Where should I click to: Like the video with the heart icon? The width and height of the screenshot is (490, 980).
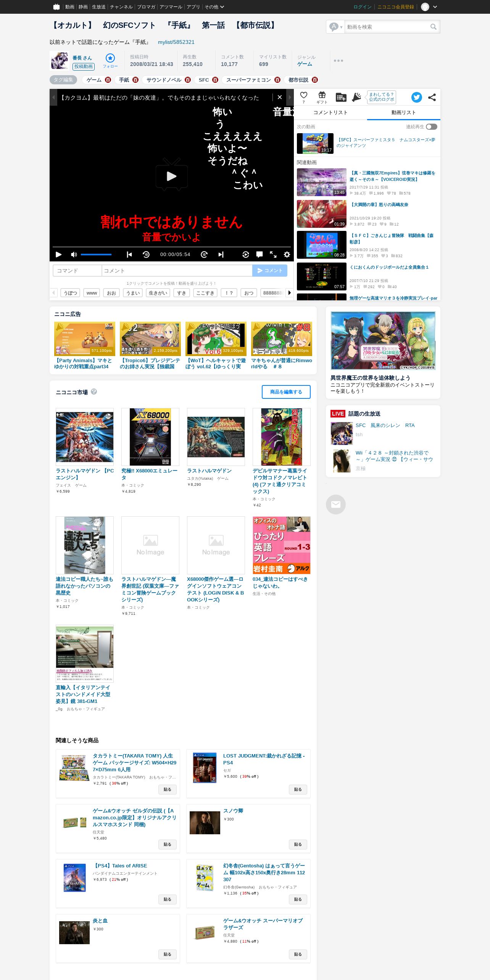[304, 95]
